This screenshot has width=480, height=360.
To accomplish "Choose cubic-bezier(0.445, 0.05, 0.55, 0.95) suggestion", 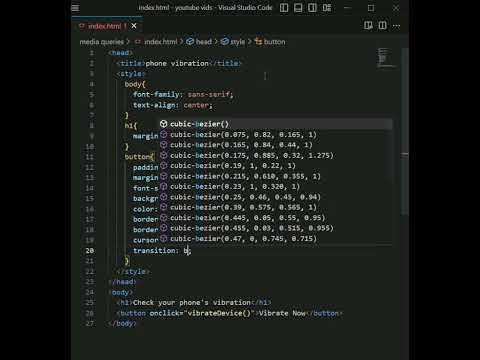I will click(x=275, y=218).
